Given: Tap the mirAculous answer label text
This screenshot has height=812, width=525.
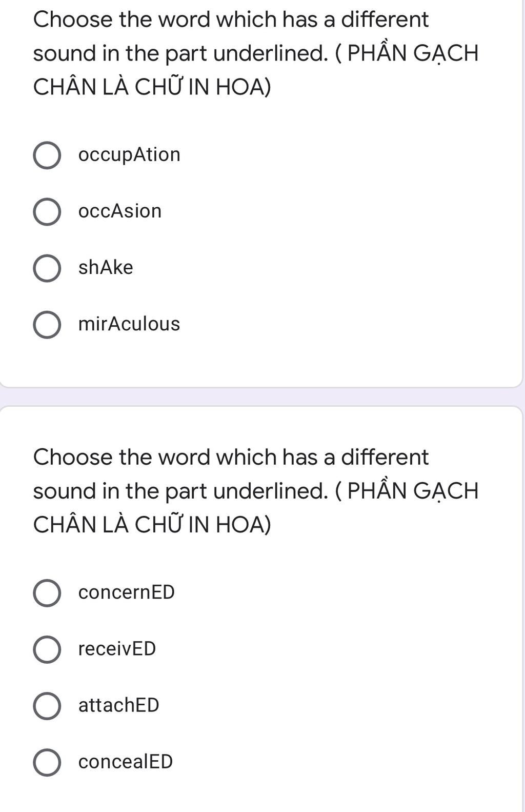Looking at the screenshot, I should [x=129, y=324].
